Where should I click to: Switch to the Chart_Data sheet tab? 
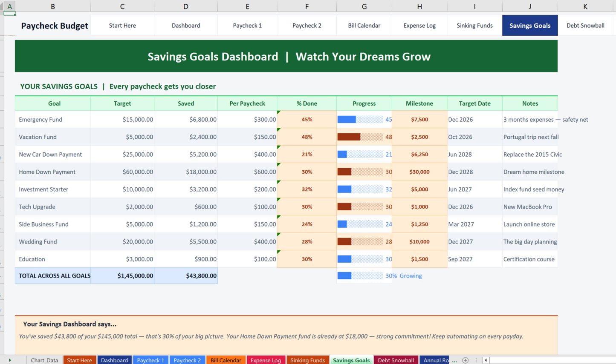[44, 360]
